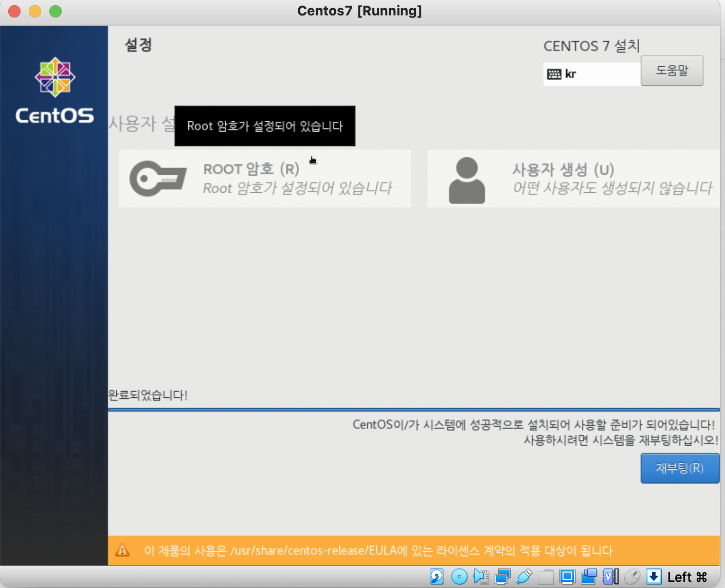Viewport: 725px width, 588px height.
Task: Open the hard disk activity status icon
Action: pos(437,577)
